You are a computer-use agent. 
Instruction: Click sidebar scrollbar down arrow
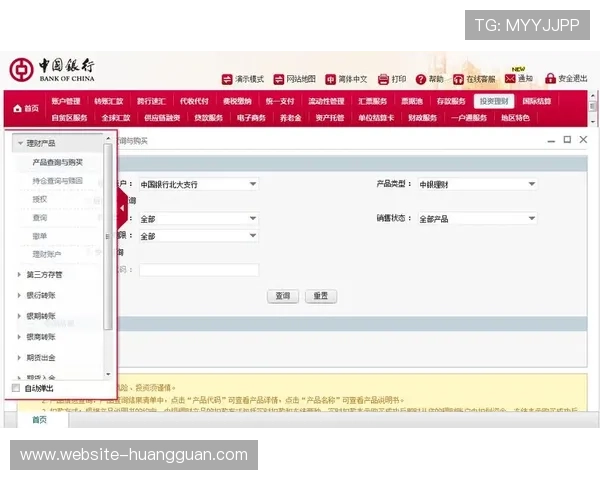coord(108,374)
